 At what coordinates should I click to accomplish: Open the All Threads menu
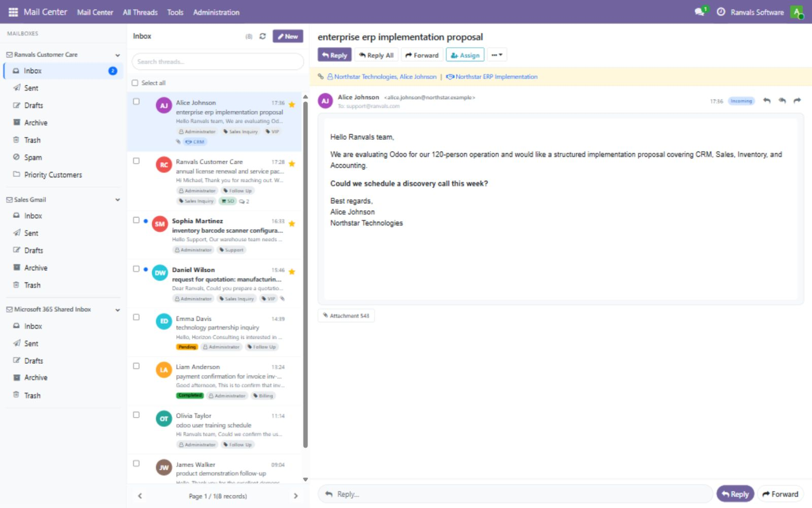coord(140,12)
